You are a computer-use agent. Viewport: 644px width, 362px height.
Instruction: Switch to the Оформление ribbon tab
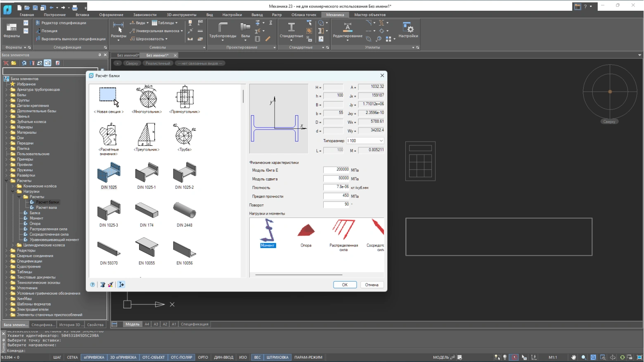111,15
